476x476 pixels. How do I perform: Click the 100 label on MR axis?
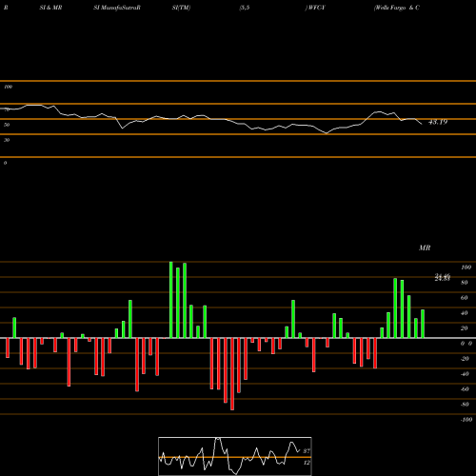point(466,268)
